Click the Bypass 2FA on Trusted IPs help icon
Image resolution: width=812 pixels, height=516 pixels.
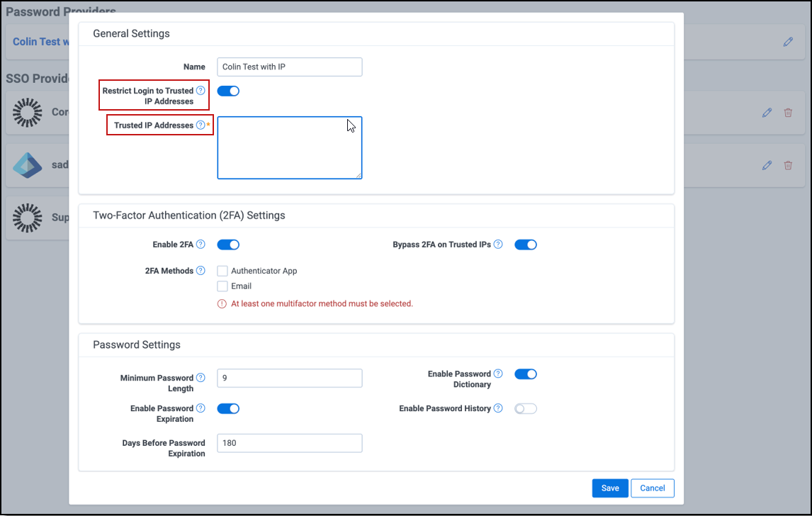click(x=498, y=244)
